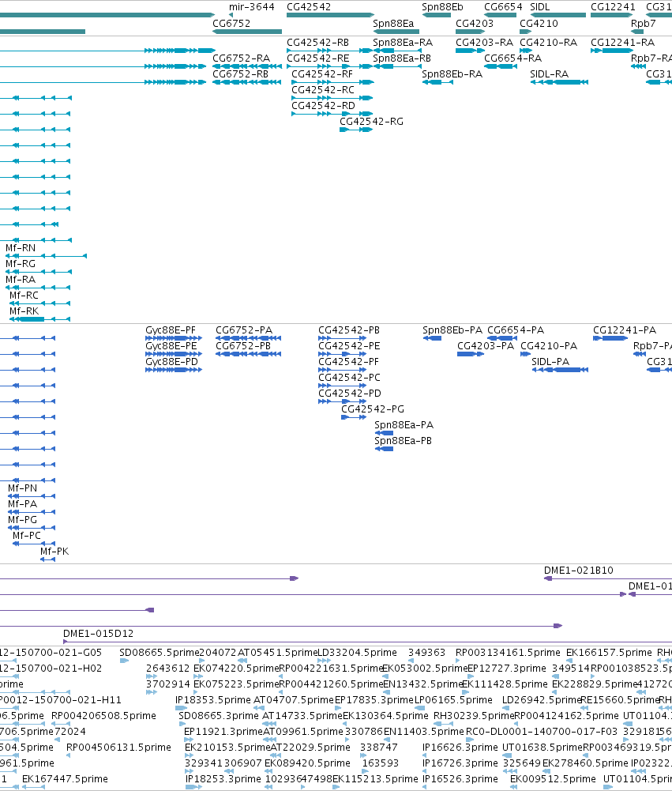Click the CG6654-PA protein label

point(515,330)
